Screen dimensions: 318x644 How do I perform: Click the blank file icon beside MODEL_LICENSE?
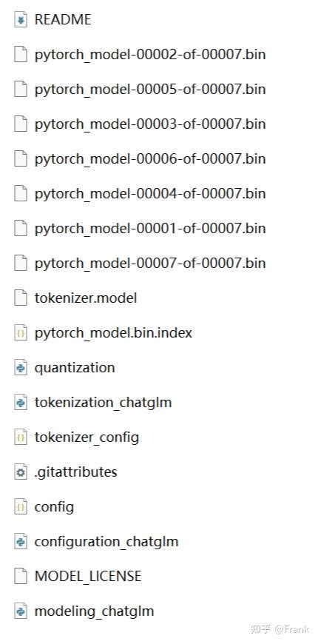pyautogui.click(x=21, y=576)
